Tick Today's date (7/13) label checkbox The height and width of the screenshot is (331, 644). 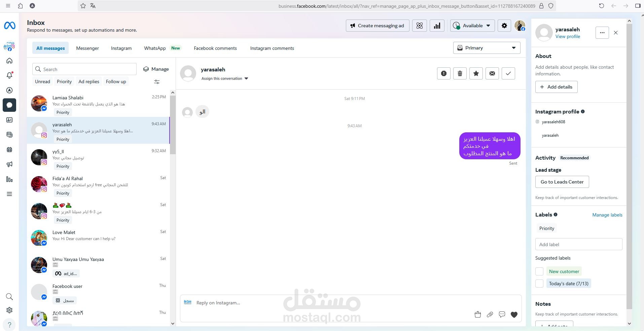click(x=539, y=284)
